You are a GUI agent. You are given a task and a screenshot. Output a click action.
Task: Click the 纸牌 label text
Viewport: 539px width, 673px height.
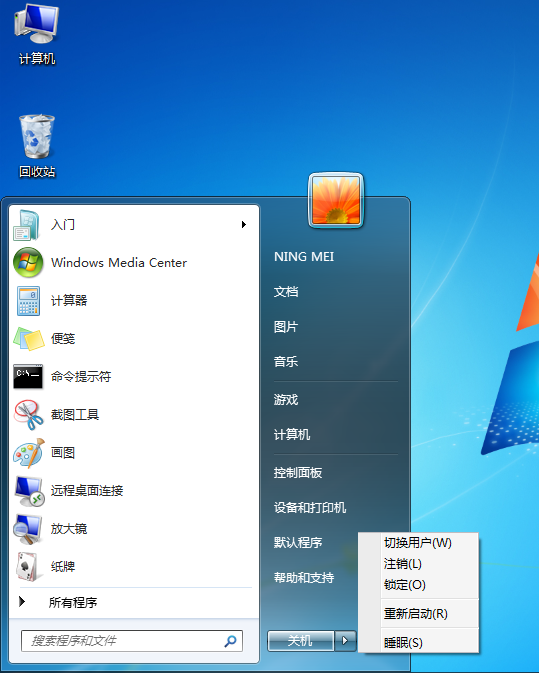coord(63,567)
